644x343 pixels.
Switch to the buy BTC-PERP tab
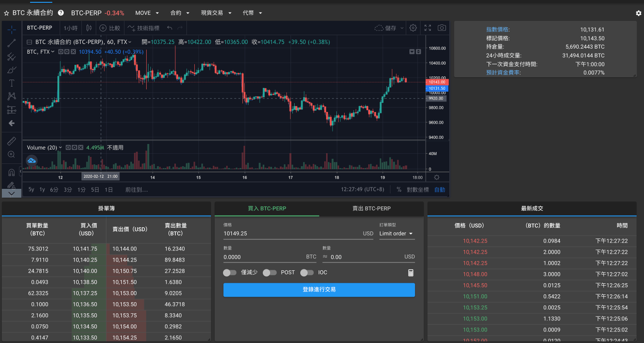click(267, 209)
